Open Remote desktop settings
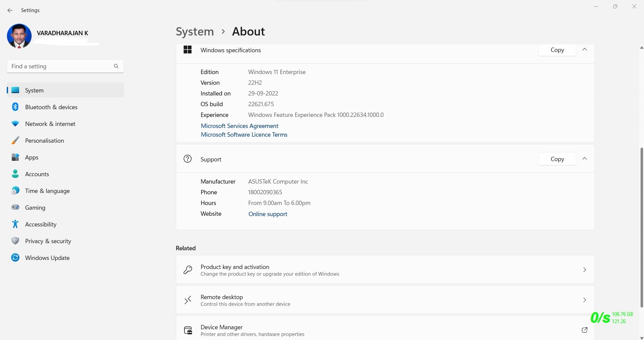The width and height of the screenshot is (644, 340). point(385,300)
